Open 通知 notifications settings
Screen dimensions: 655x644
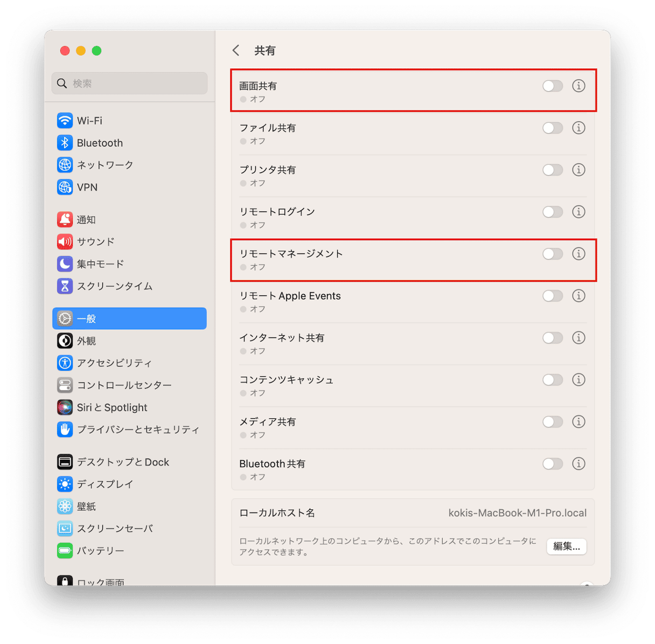tap(129, 219)
